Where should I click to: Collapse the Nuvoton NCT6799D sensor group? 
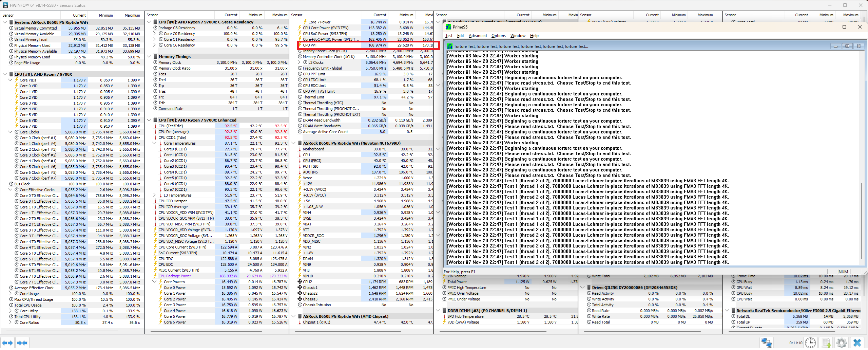(293, 143)
